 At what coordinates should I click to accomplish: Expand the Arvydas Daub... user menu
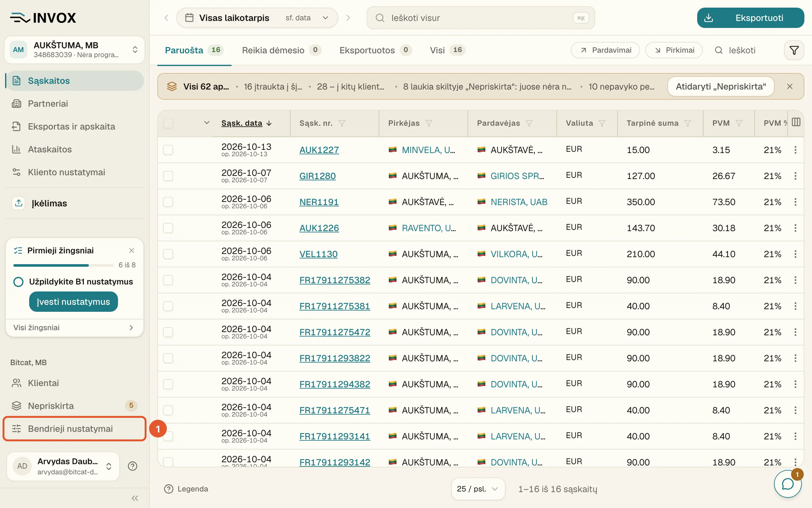click(x=63, y=466)
